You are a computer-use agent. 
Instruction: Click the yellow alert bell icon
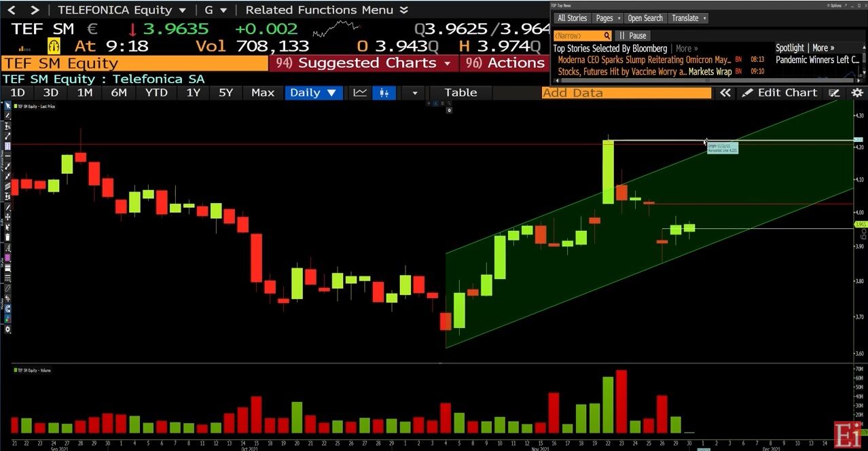click(x=54, y=46)
